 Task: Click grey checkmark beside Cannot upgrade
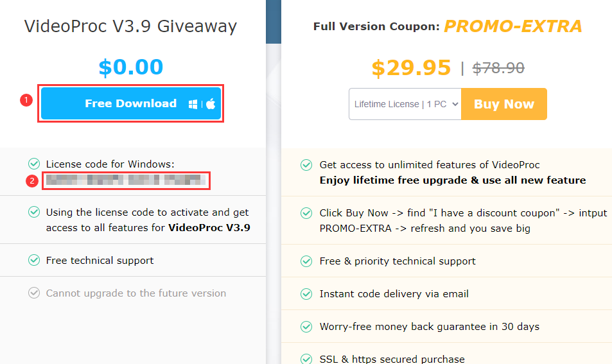pyautogui.click(x=34, y=293)
